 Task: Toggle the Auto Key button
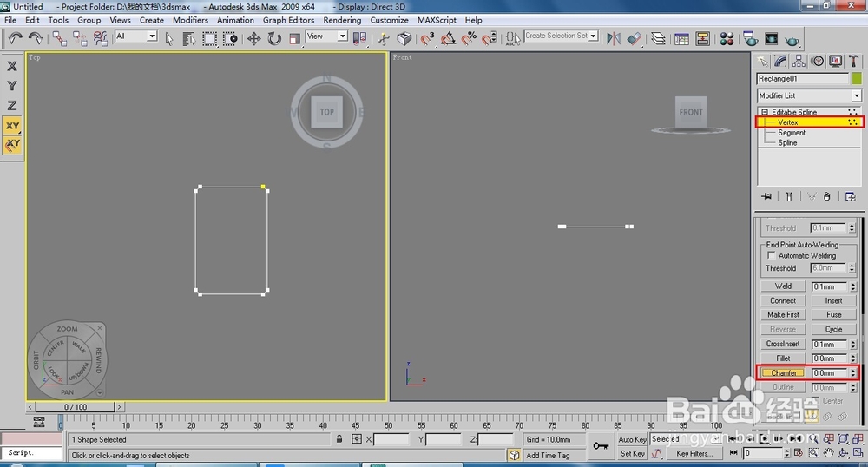632,439
